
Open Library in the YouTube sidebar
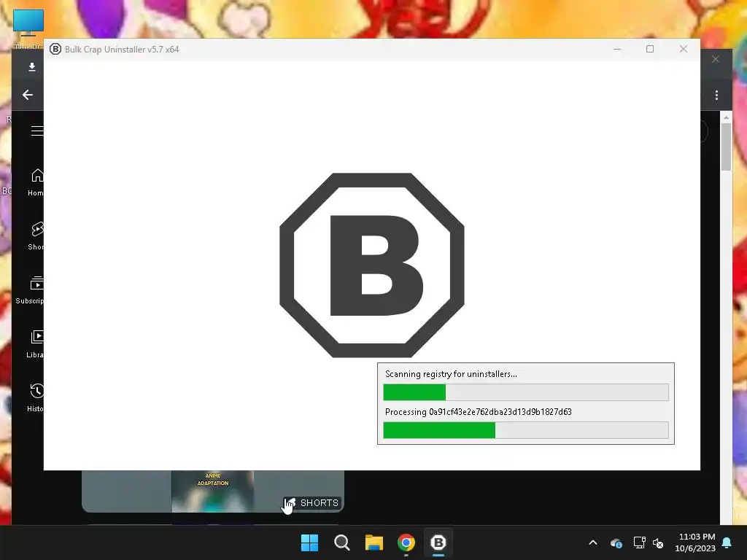click(35, 343)
